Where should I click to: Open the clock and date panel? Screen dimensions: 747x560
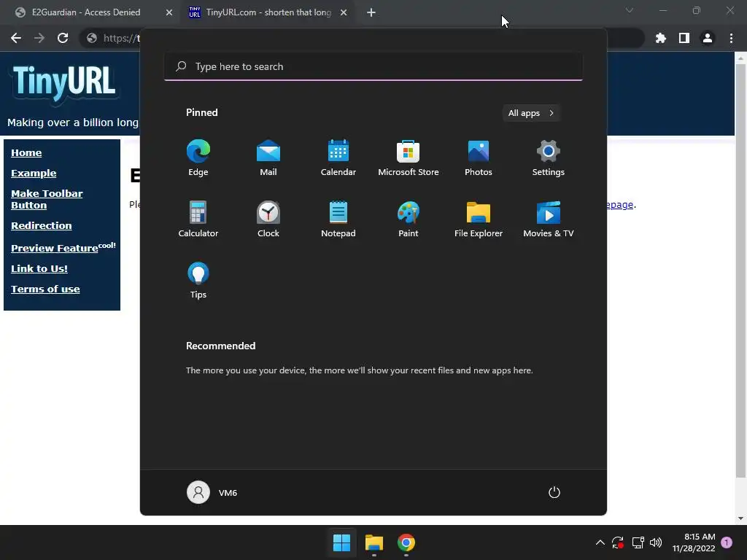click(694, 542)
